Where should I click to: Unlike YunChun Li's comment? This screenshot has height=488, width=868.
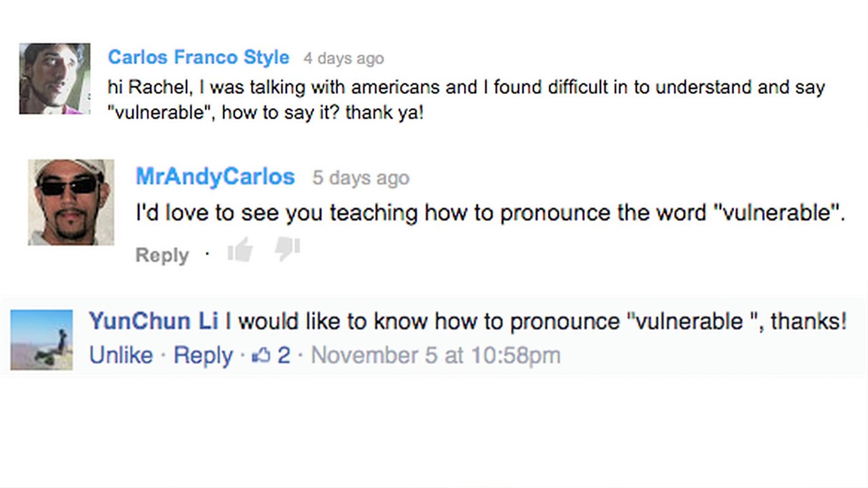click(121, 355)
